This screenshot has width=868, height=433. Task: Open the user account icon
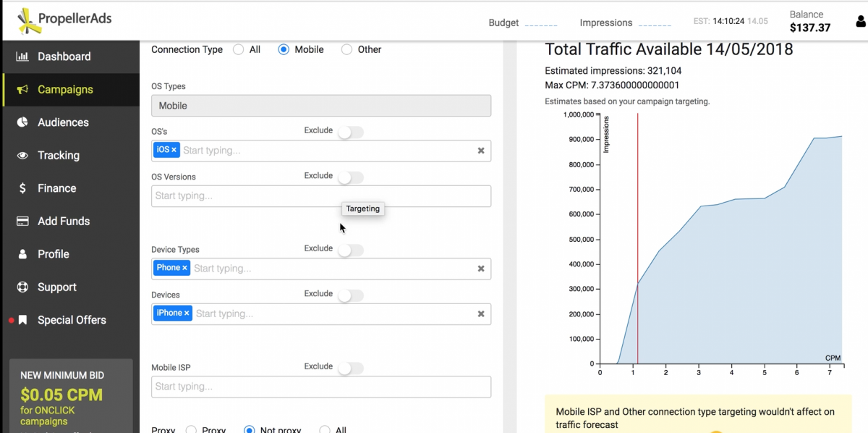[x=860, y=22]
